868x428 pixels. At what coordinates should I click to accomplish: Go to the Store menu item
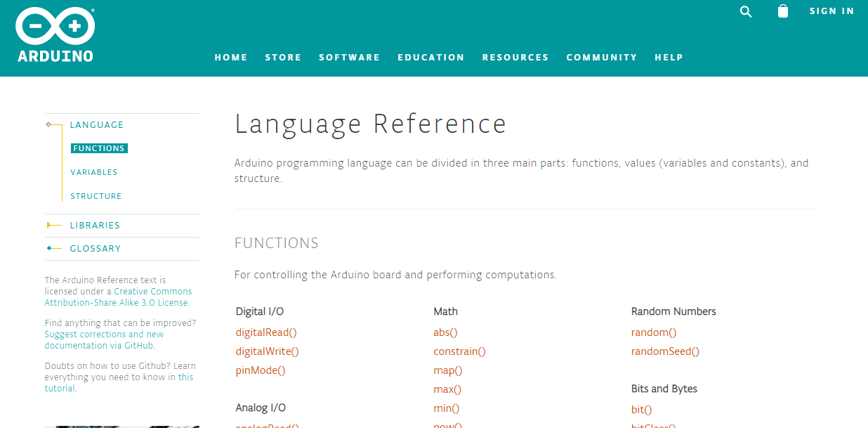click(x=283, y=58)
